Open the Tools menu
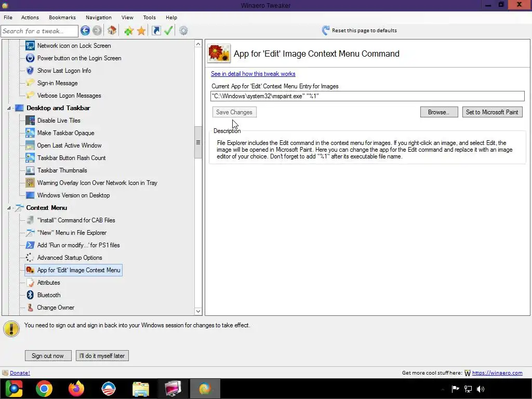Viewport: 532px width, 399px height. coord(149,17)
